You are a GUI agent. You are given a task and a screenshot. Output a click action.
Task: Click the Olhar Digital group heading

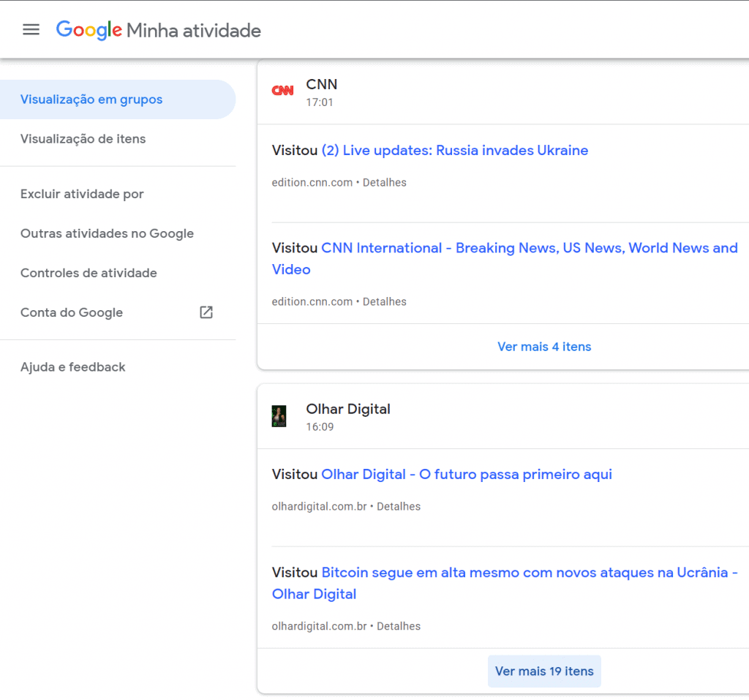click(x=348, y=409)
